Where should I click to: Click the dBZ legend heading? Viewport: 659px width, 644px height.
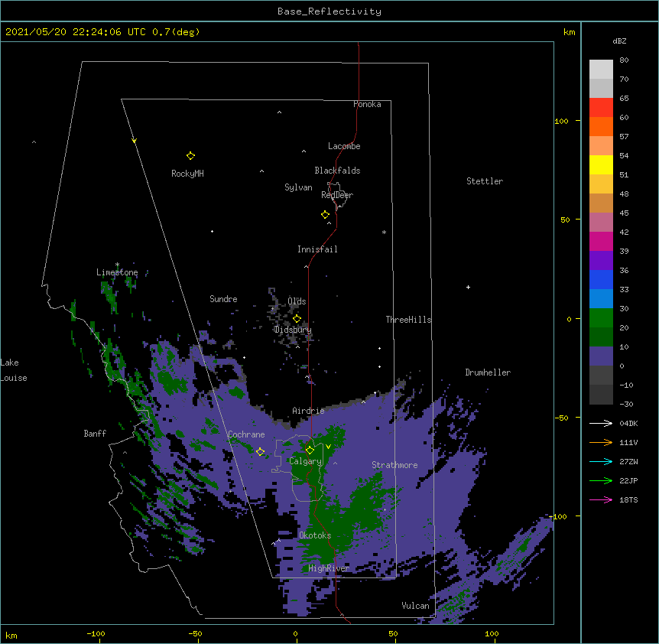click(619, 41)
